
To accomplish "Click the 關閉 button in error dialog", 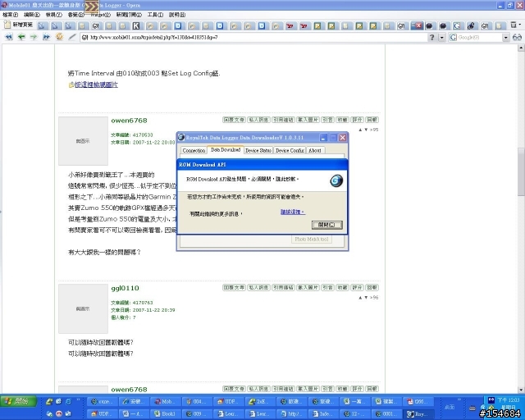I will point(327,225).
